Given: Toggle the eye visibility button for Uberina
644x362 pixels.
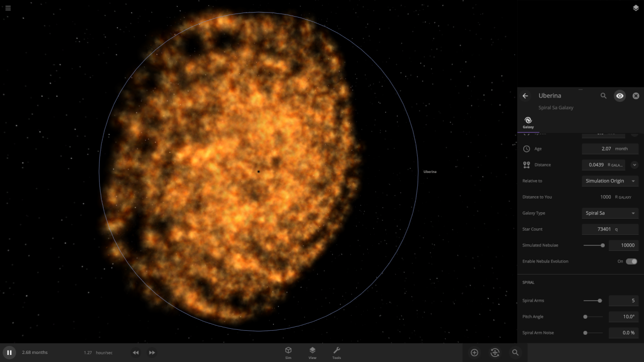Looking at the screenshot, I should point(620,96).
